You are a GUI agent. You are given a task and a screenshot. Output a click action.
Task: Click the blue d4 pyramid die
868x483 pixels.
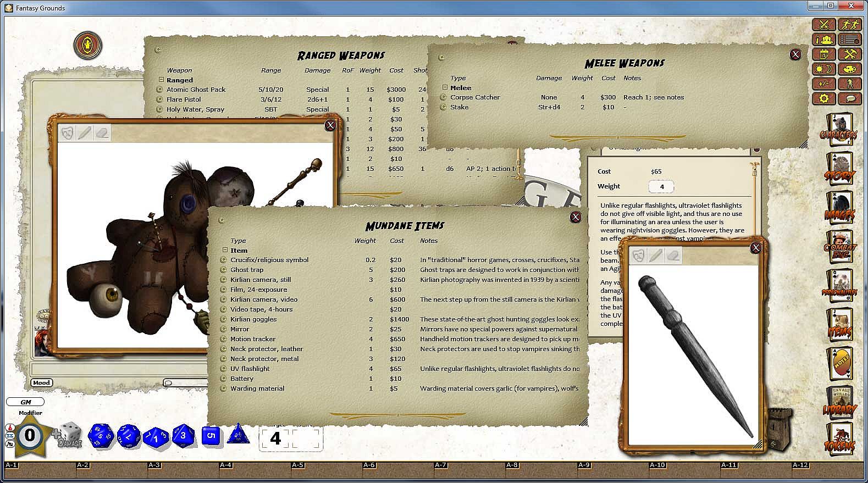(238, 434)
